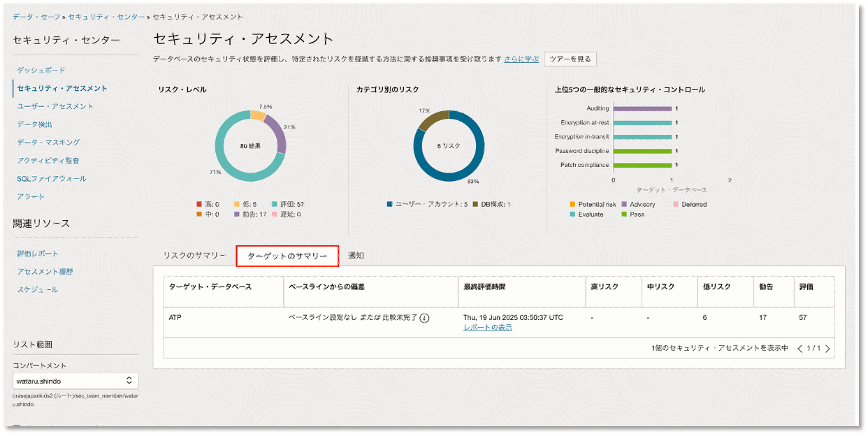Open アセスメント履歴 under related resources
The width and height of the screenshot is (868, 436).
click(x=45, y=272)
